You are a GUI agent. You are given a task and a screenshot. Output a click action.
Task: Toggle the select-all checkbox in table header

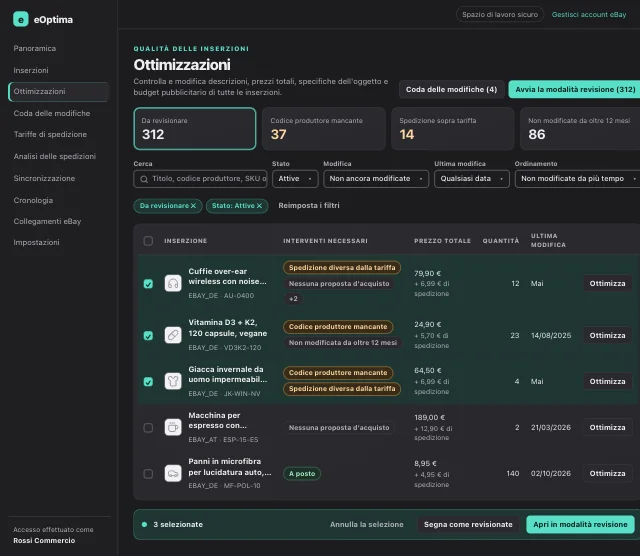click(x=148, y=241)
